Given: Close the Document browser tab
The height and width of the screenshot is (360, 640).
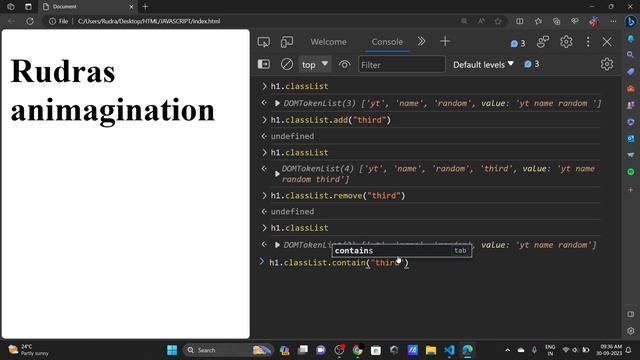Looking at the screenshot, I should click(131, 7).
